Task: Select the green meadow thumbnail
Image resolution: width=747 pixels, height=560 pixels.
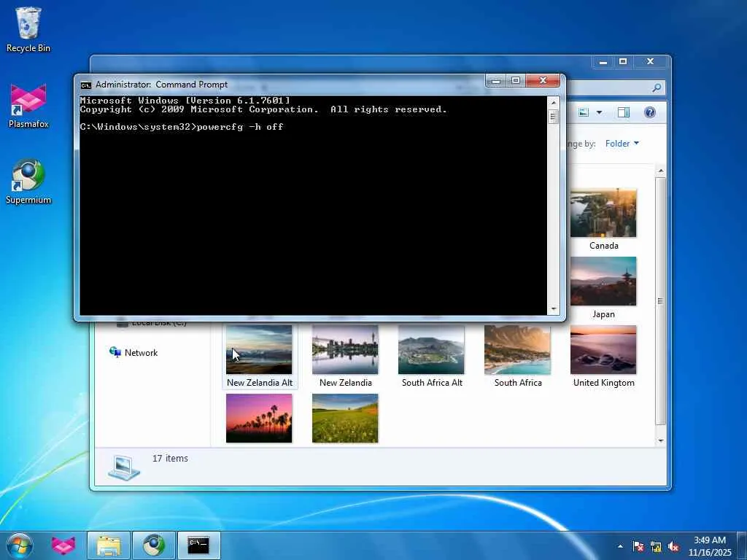Action: (345, 418)
